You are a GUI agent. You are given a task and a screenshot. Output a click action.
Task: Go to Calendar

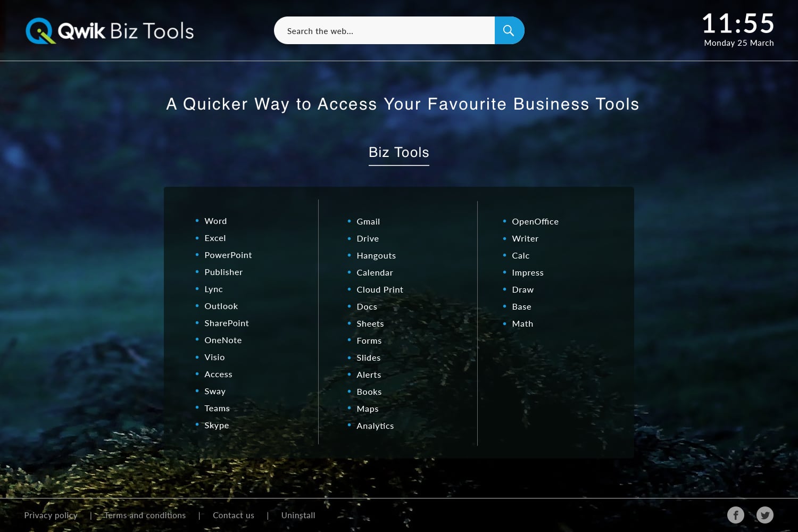click(375, 272)
